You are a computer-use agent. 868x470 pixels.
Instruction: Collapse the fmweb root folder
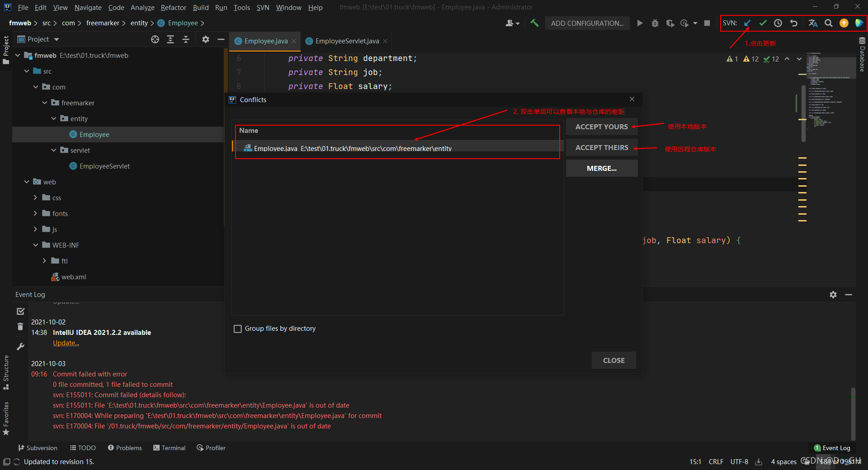pyautogui.click(x=18, y=55)
